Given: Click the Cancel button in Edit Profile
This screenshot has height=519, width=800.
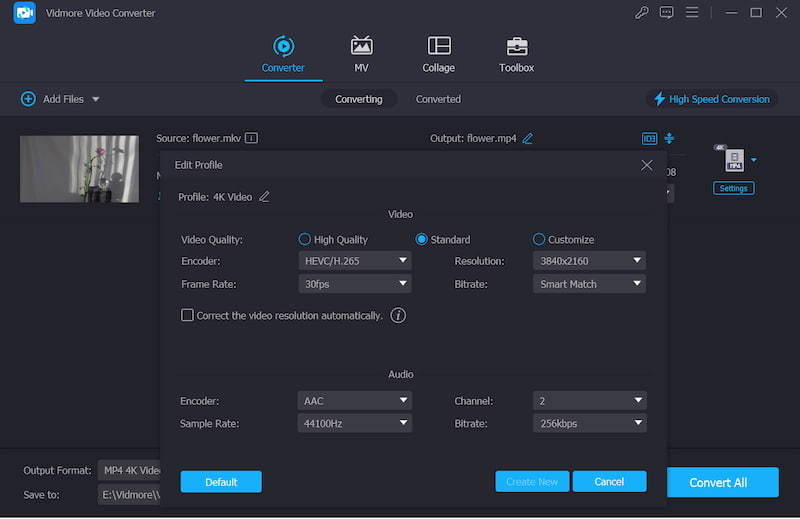Looking at the screenshot, I should coord(609,482).
